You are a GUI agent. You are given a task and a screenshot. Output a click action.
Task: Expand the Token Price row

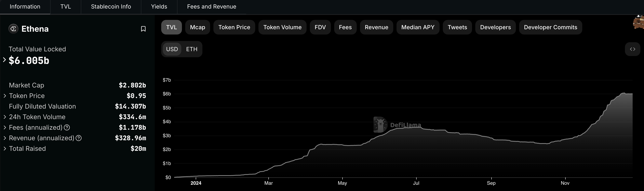(5, 96)
